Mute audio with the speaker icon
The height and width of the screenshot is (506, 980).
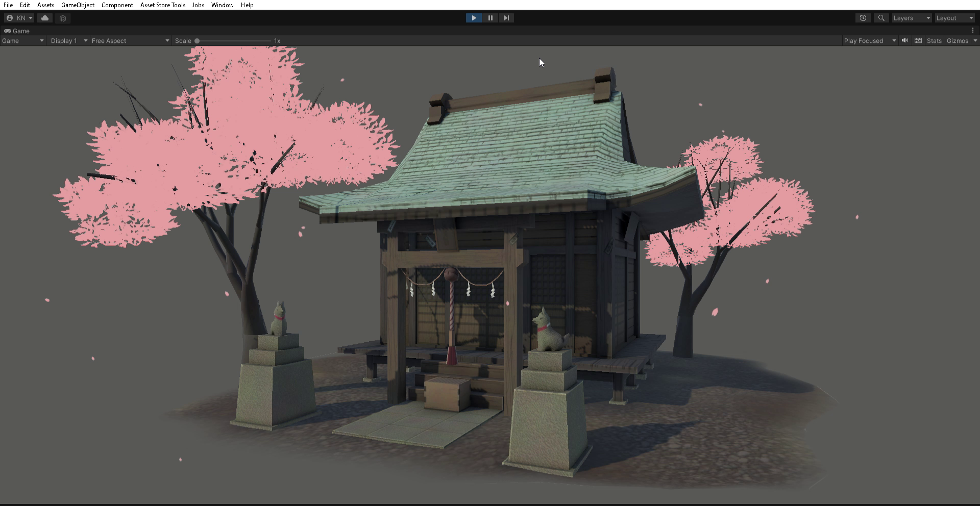pyautogui.click(x=905, y=41)
